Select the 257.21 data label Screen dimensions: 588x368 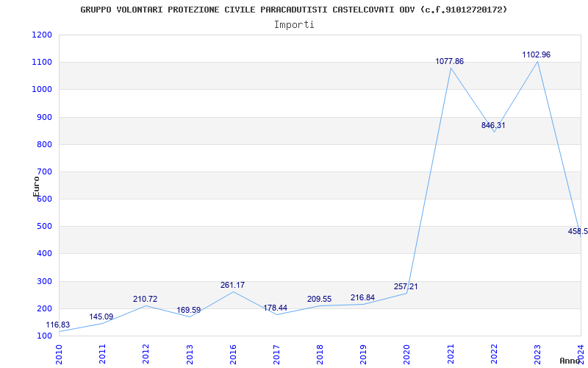(406, 286)
